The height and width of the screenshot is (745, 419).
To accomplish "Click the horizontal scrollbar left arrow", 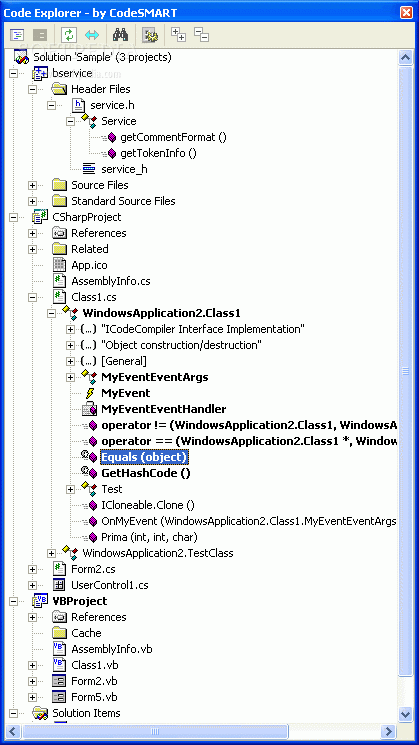I will [x=13, y=730].
